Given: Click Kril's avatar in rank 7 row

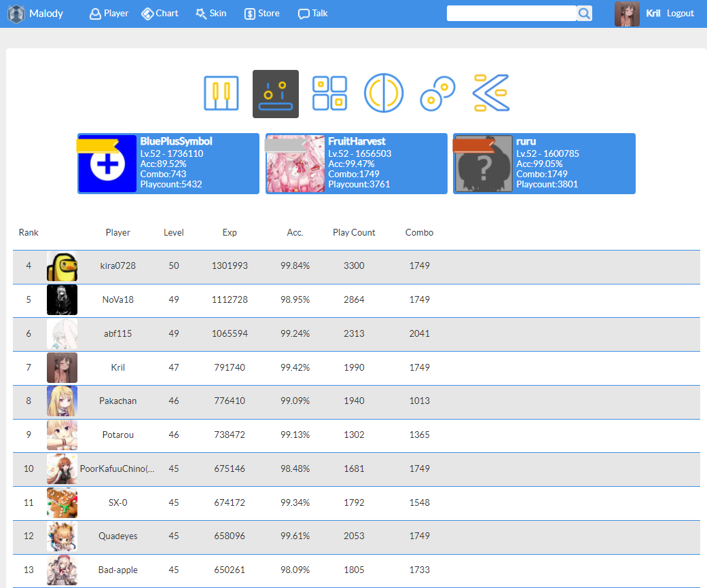Looking at the screenshot, I should tap(62, 367).
